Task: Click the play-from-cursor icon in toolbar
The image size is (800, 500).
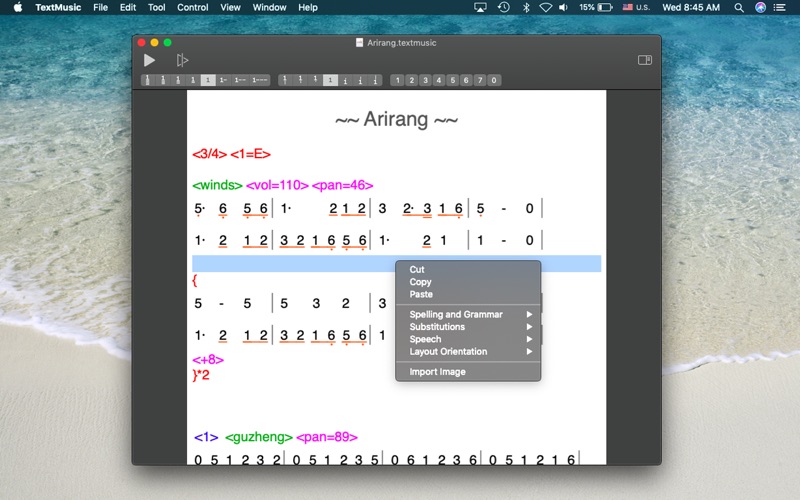Action: pyautogui.click(x=182, y=60)
